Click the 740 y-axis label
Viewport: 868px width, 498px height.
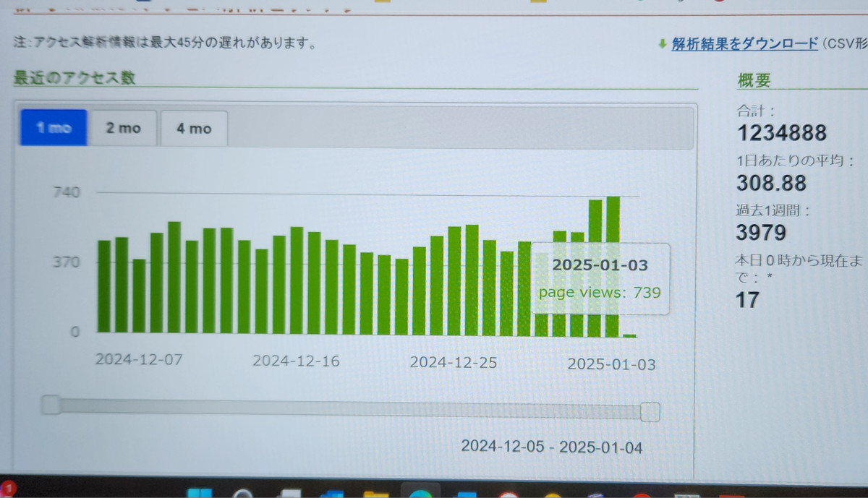point(65,192)
